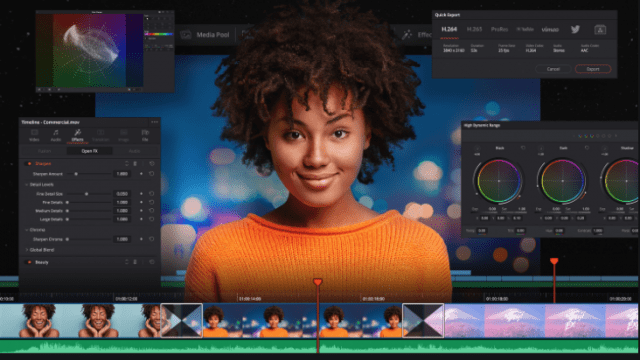Click the orange marker above timeline ruler
Image resolution: width=640 pixels, height=360 pixels.
[x=554, y=261]
